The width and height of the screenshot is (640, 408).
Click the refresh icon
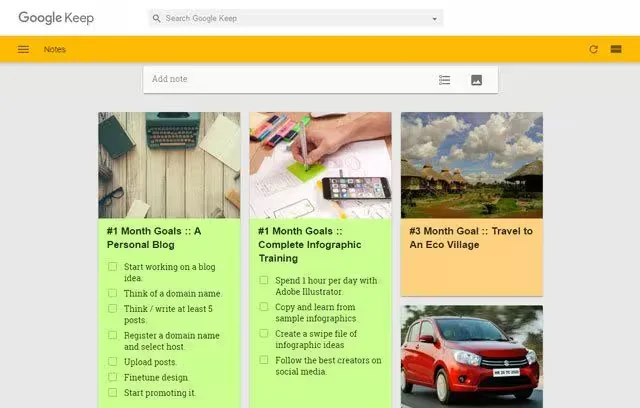[x=593, y=49]
